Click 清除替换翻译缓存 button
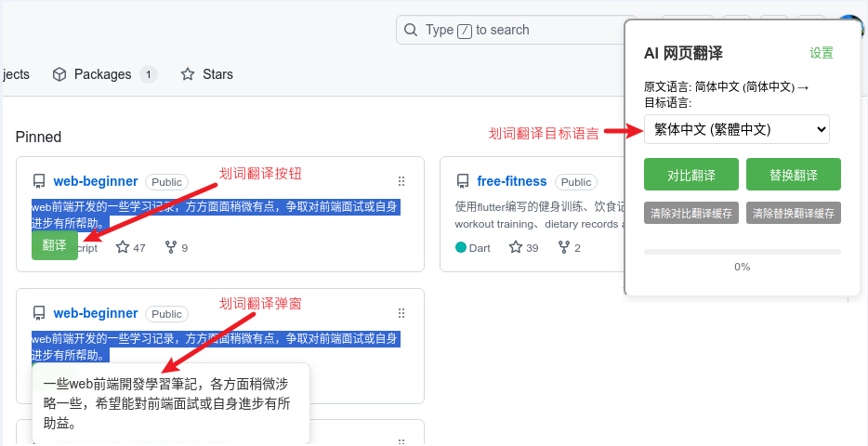868x446 pixels. pyautogui.click(x=794, y=213)
